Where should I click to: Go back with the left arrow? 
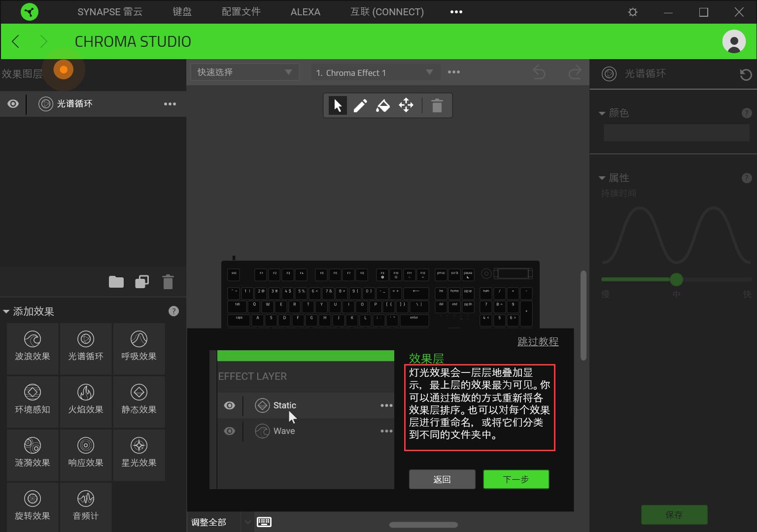[16, 41]
